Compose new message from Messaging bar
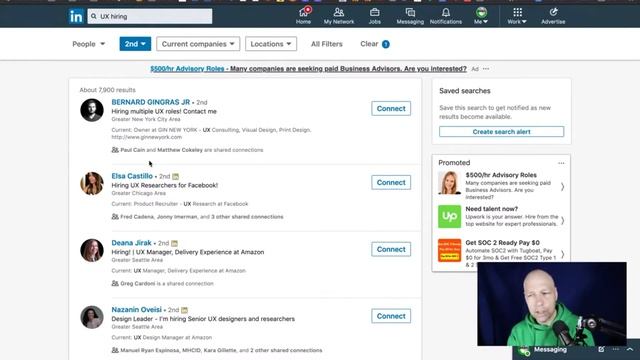The width and height of the screenshot is (640, 360). tap(601, 349)
